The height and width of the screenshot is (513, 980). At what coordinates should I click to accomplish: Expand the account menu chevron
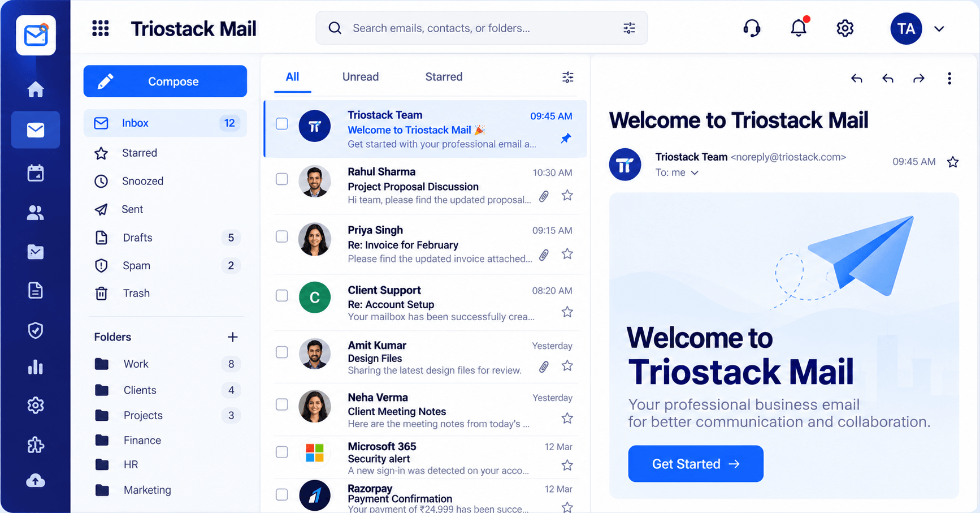click(939, 29)
